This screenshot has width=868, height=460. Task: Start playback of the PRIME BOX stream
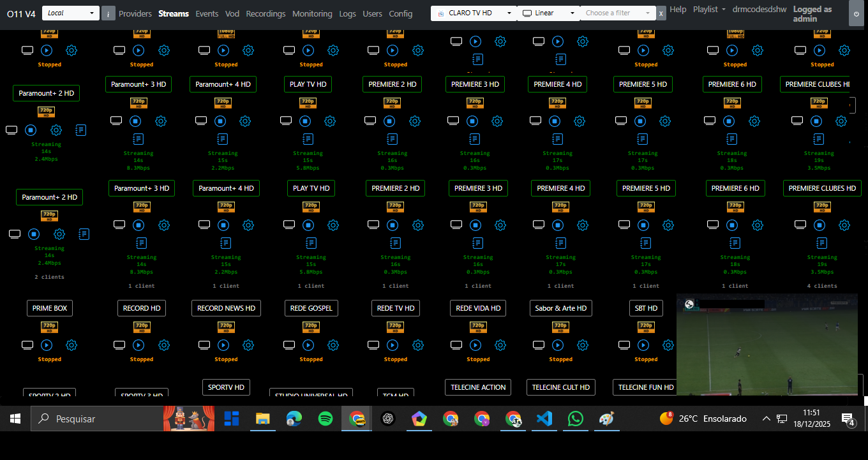(47, 345)
